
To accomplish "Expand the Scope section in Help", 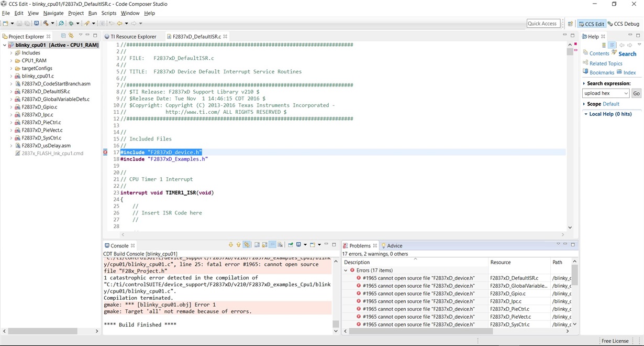I will point(584,104).
